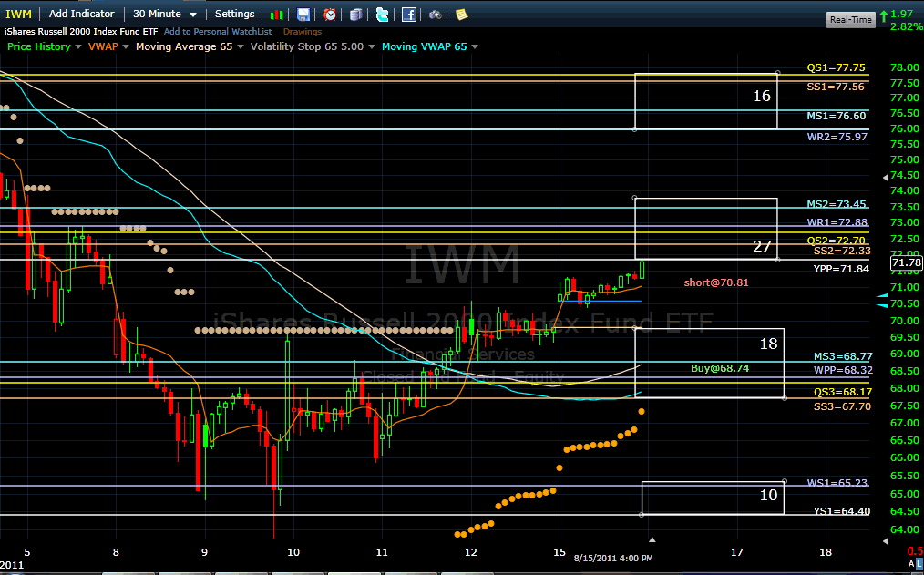Click the QS1=77.75 level label
Screen dimensions: 924x575
836,67
